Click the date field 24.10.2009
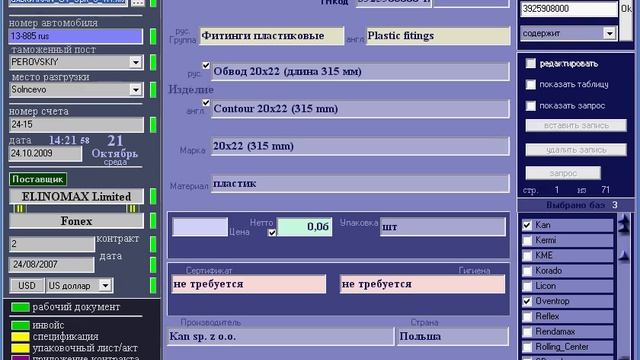Screen dimensions: 640x360 pyautogui.click(x=45, y=154)
